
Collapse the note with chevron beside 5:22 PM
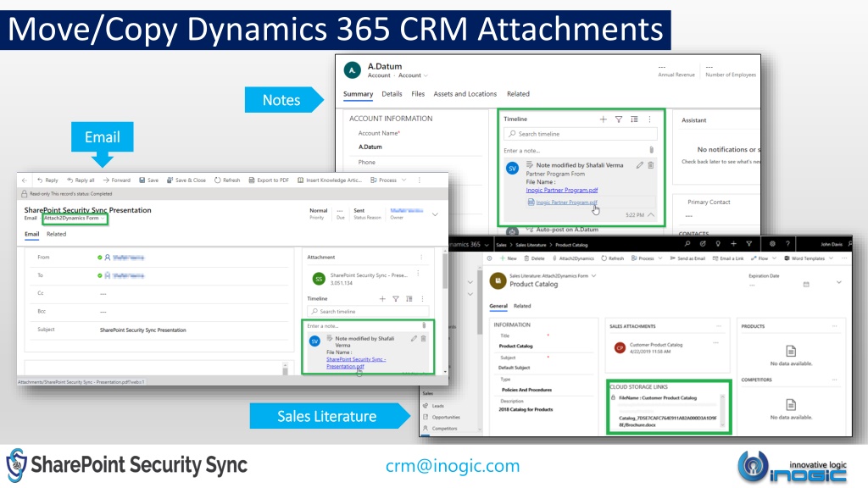click(x=651, y=214)
